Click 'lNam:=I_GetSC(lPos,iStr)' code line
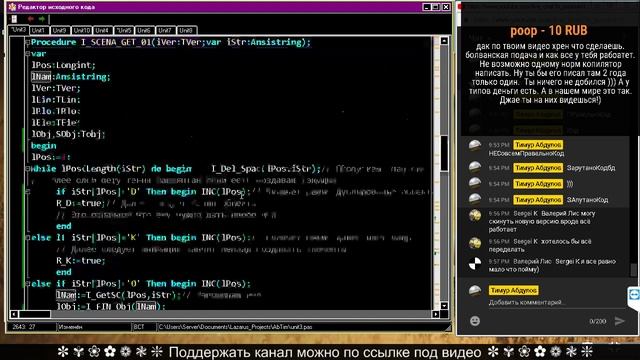 tap(118, 295)
